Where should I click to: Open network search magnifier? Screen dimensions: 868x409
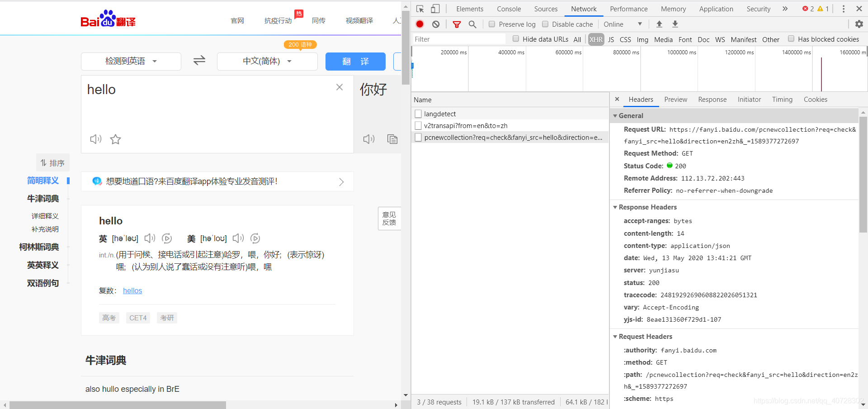coord(472,24)
